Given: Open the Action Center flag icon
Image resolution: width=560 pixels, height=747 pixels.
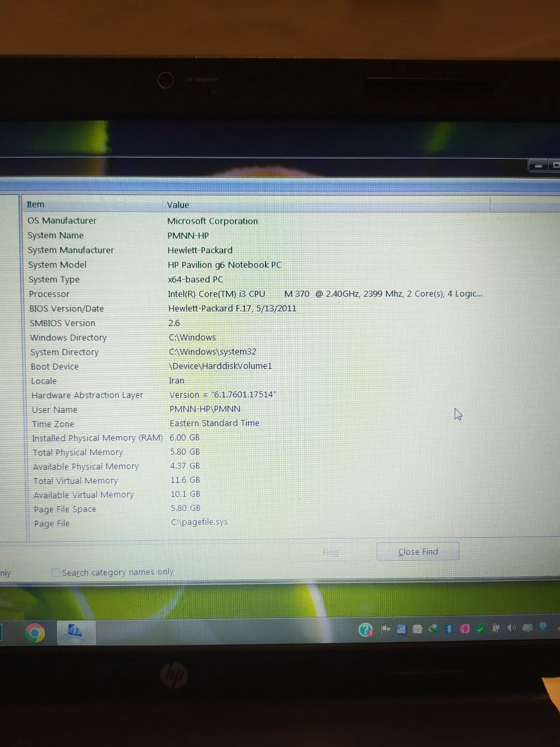Looking at the screenshot, I should (385, 629).
